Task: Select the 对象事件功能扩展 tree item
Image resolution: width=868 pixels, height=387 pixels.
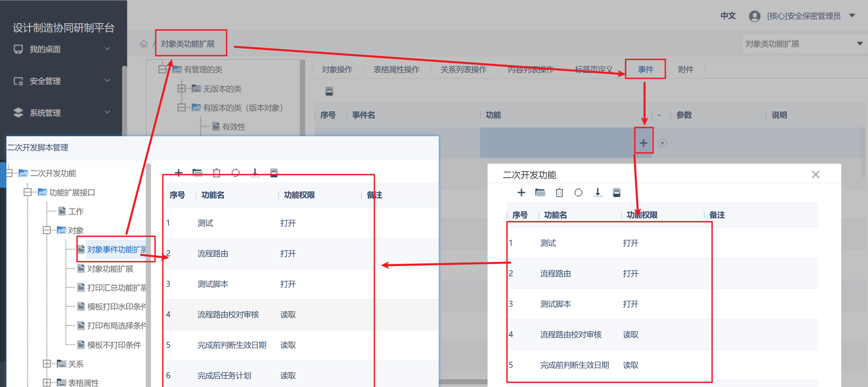Action: point(116,249)
